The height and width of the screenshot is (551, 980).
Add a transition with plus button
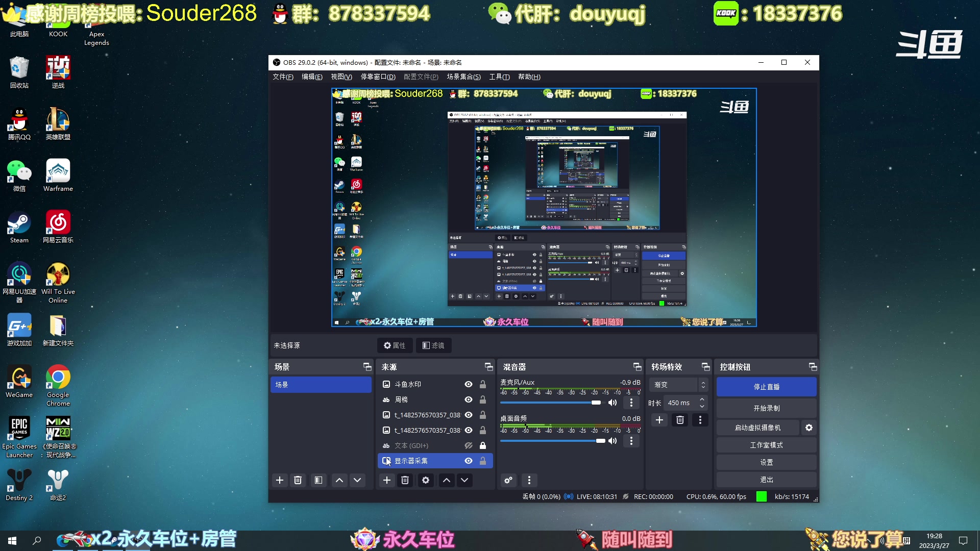[659, 420]
